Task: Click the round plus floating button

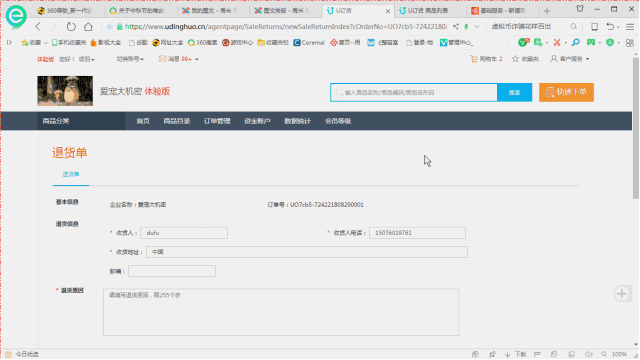Action: coord(622,293)
